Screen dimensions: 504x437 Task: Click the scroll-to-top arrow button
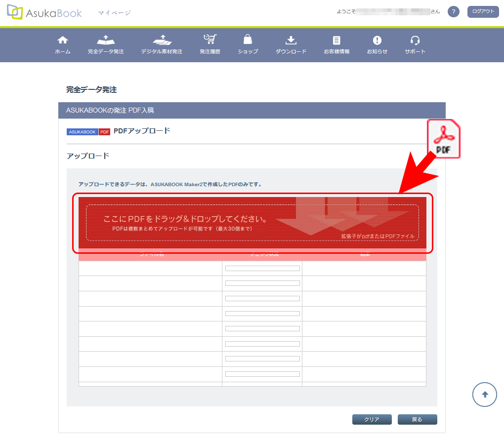(x=485, y=394)
